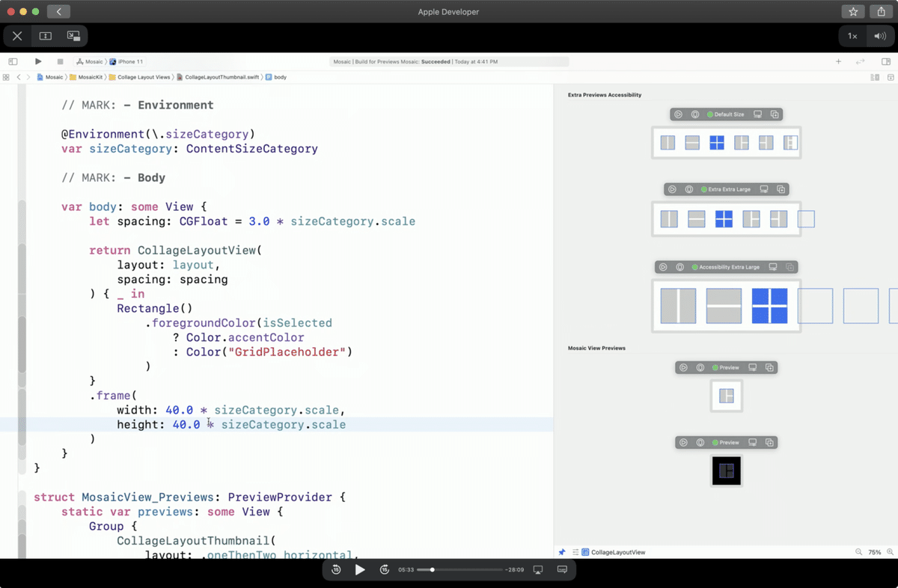Select the dark mode preview thumbnail
The width and height of the screenshot is (898, 588).
pos(727,471)
